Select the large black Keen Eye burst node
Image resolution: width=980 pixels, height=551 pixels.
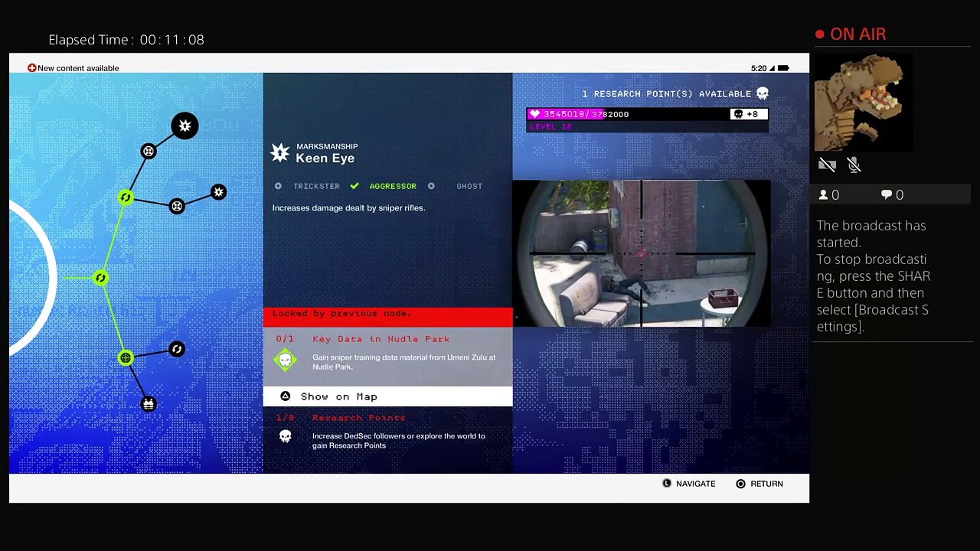click(185, 126)
